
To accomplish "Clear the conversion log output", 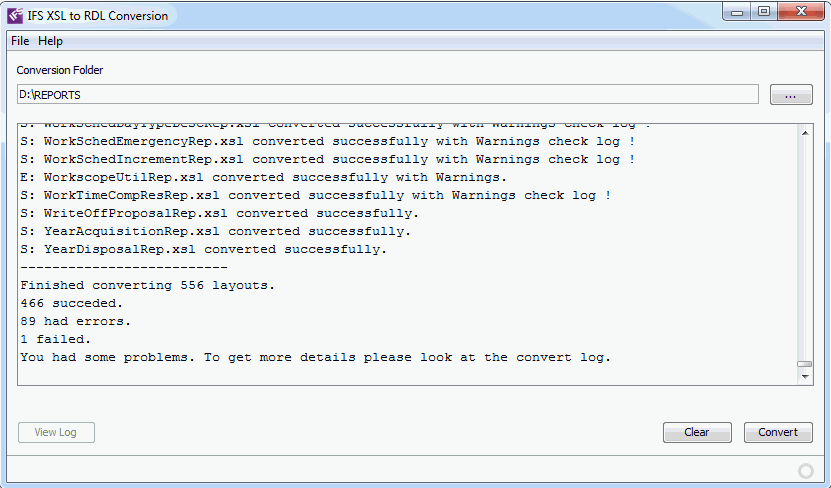I will [x=697, y=432].
